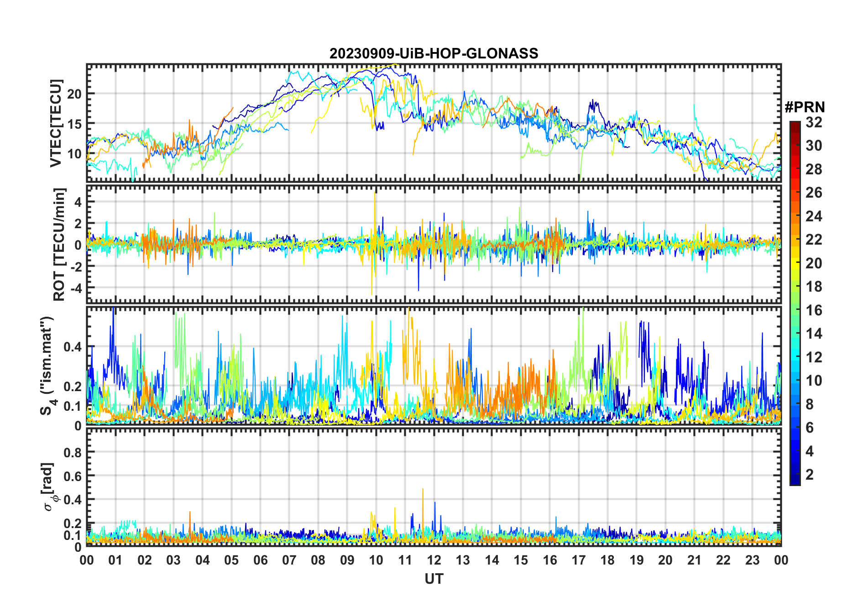The width and height of the screenshot is (868, 607).
Task: Click the 18 label on the PRN colorbar
Action: 814,287
